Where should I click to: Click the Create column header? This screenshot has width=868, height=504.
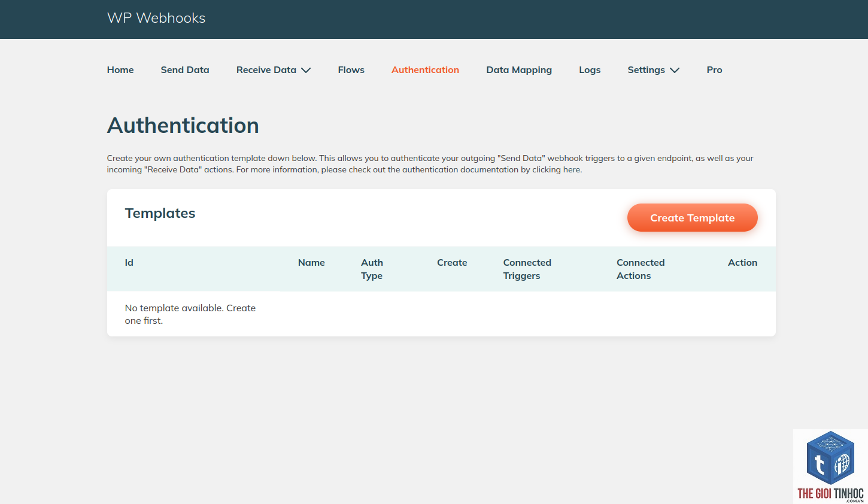tap(452, 263)
